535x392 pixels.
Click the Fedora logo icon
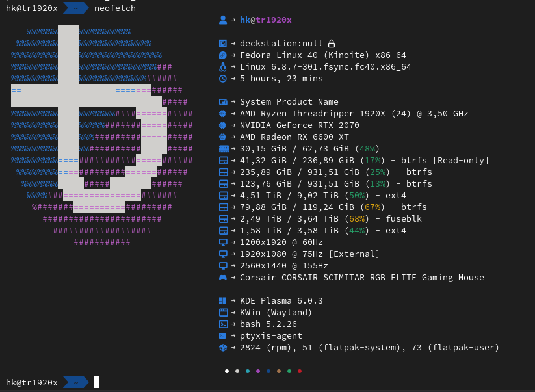[x=223, y=55]
